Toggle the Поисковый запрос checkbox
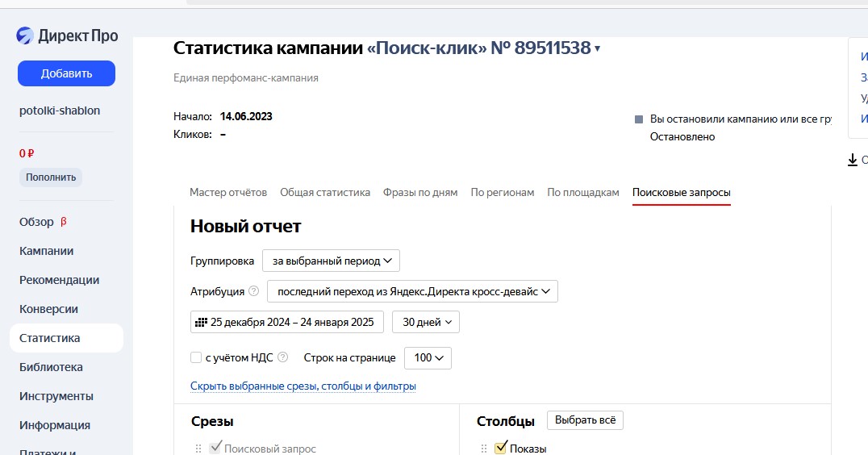The width and height of the screenshot is (868, 455). pos(215,448)
